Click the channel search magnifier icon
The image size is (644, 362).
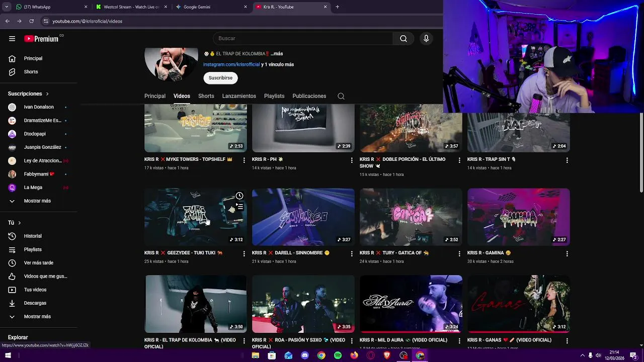click(341, 96)
